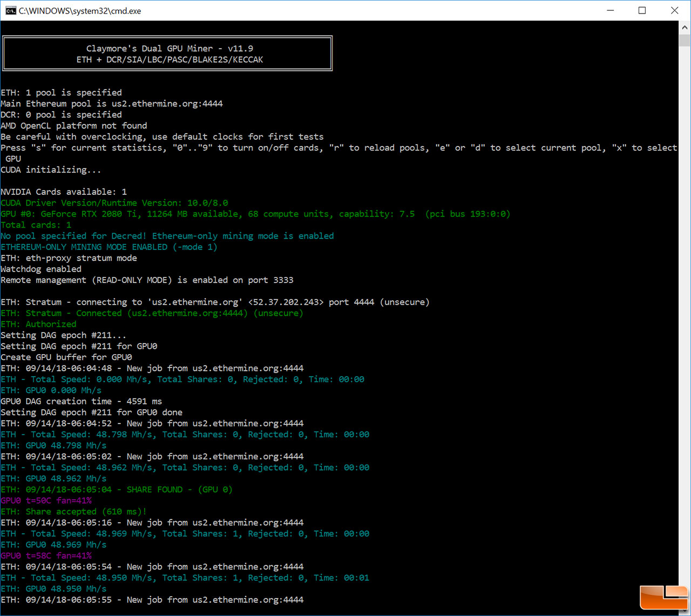Click "No pool specified for Decred!" message

click(167, 236)
